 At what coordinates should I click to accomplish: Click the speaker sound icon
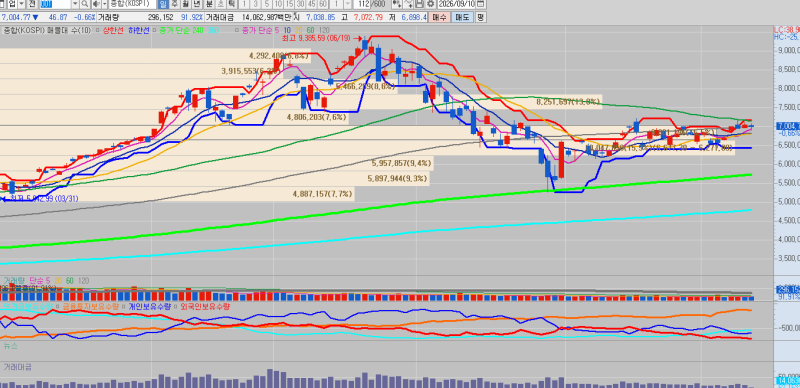95,4
